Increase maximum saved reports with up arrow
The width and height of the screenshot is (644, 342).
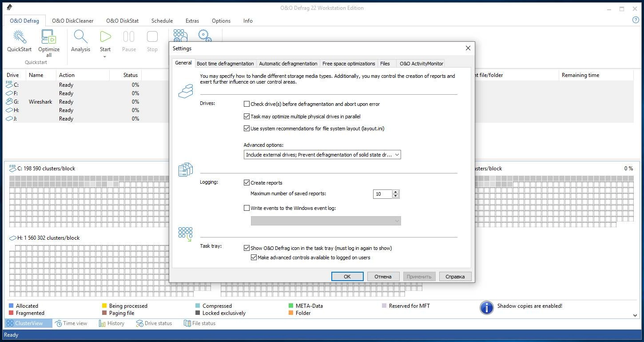click(x=396, y=192)
